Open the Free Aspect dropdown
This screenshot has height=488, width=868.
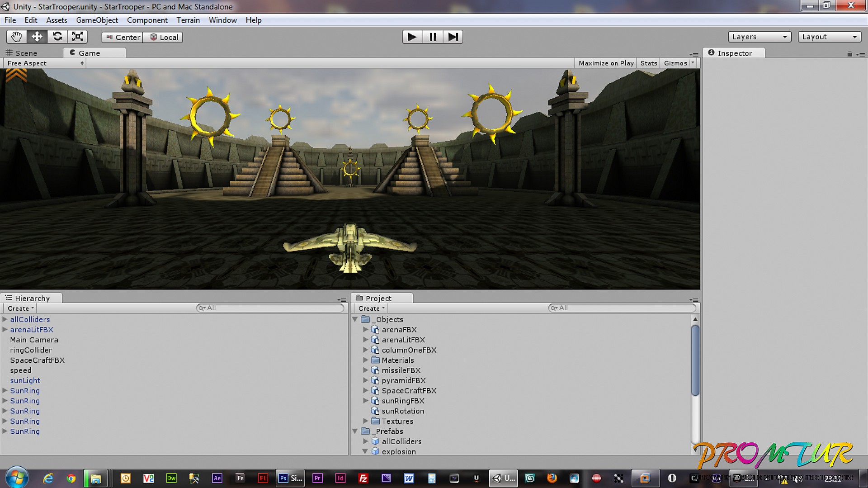pos(45,63)
